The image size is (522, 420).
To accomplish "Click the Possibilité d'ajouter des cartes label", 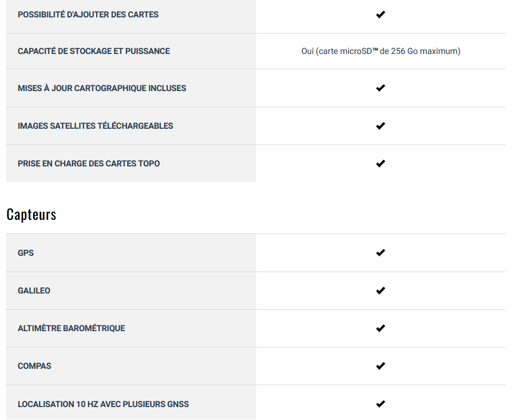I will click(88, 15).
